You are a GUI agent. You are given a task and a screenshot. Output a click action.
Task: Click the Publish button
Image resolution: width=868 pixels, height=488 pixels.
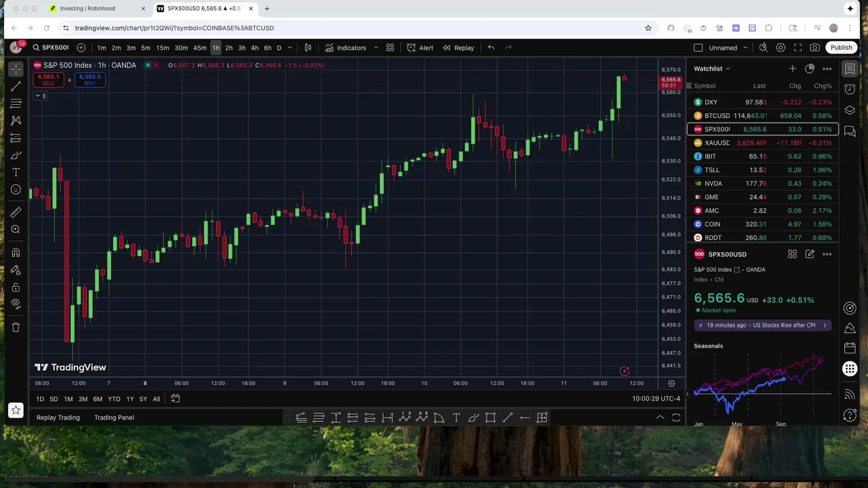pyautogui.click(x=842, y=47)
